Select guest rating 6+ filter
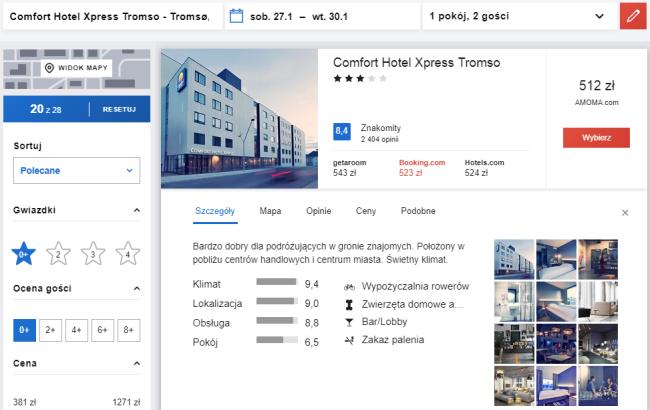Viewport: 650px width, 410px height. (102, 329)
